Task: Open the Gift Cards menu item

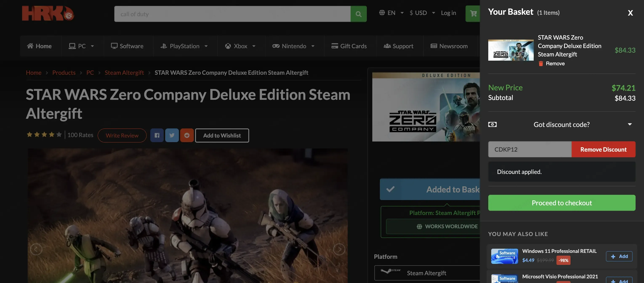Action: (x=349, y=46)
